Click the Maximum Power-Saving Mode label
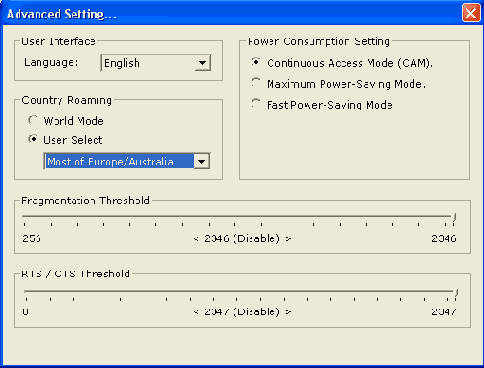The height and width of the screenshot is (368, 484). 346,84
